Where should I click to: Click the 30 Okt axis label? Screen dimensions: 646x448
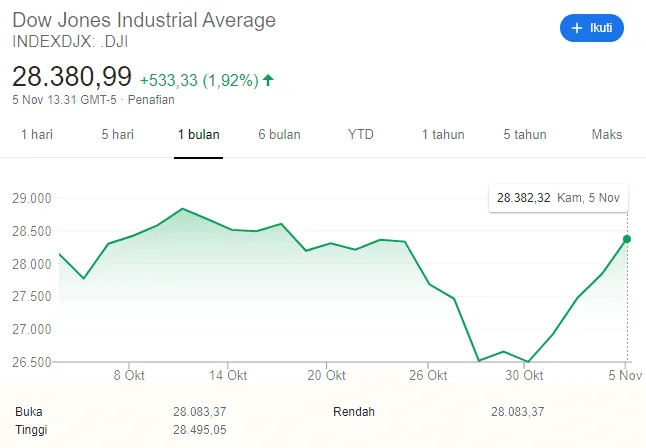525,376
